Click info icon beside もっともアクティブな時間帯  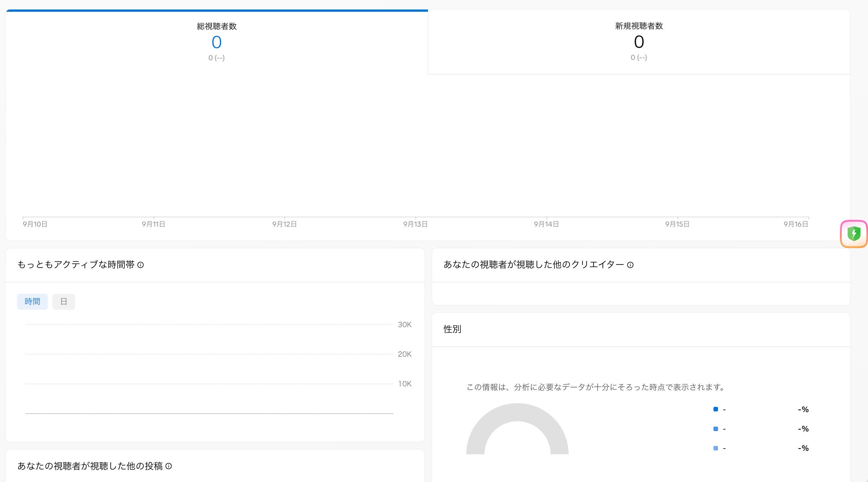coord(140,265)
